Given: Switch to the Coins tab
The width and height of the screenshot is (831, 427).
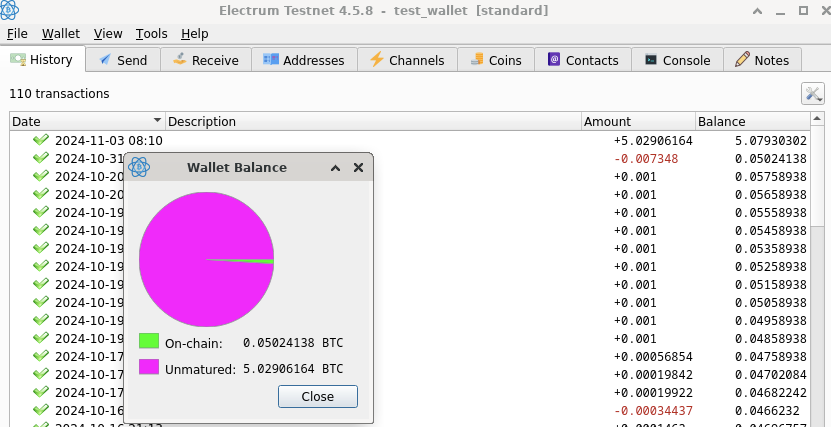Looking at the screenshot, I should (x=496, y=60).
